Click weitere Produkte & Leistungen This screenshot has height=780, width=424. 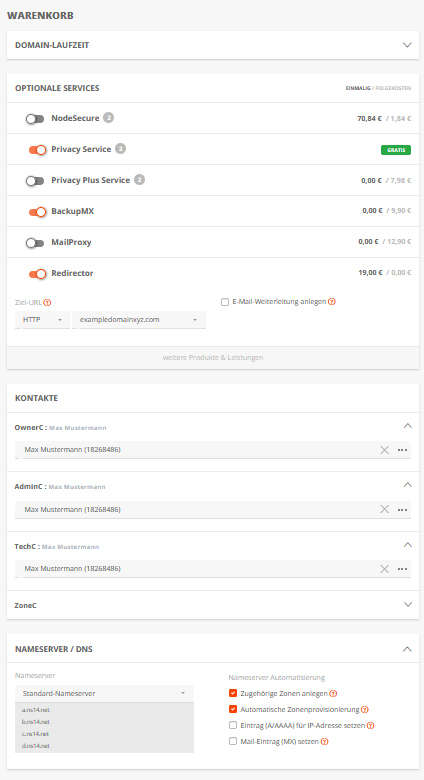[213, 358]
